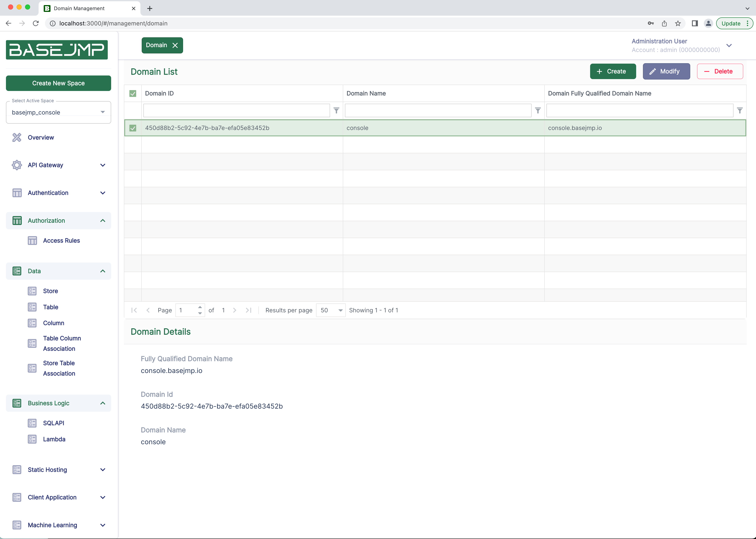Open the Results per page dropdown

(x=331, y=310)
